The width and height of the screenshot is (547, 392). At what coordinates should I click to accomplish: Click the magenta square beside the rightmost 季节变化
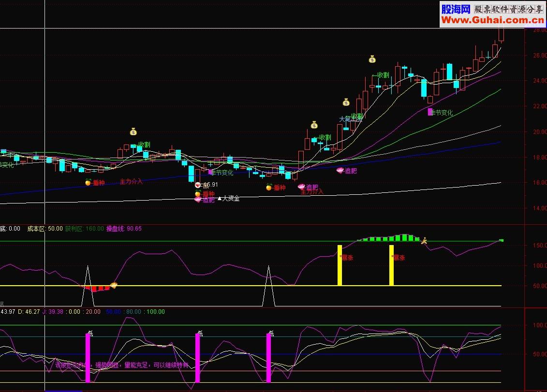(430, 112)
